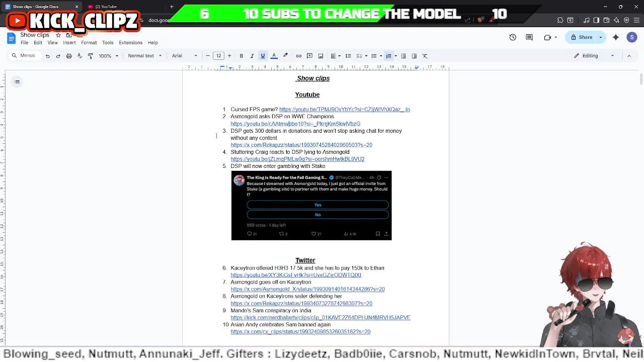The height and width of the screenshot is (362, 644).
Task: Click the Menus search box
Action: coord(24,56)
